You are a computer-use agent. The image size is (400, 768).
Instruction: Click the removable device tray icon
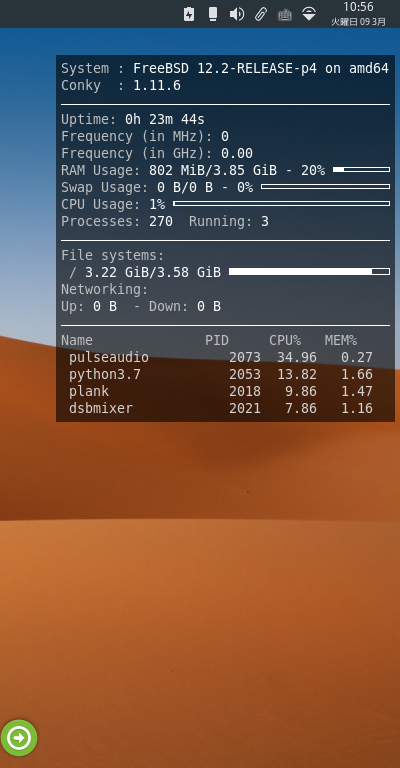pyautogui.click(x=212, y=14)
